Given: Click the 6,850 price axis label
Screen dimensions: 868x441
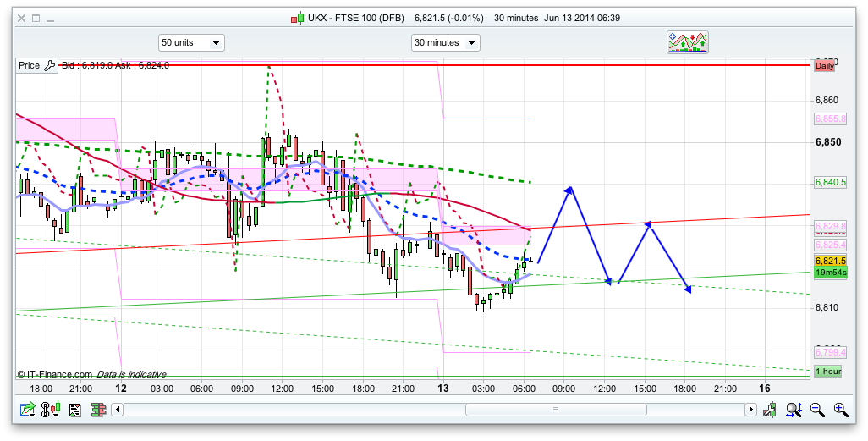Looking at the screenshot, I should click(x=827, y=142).
